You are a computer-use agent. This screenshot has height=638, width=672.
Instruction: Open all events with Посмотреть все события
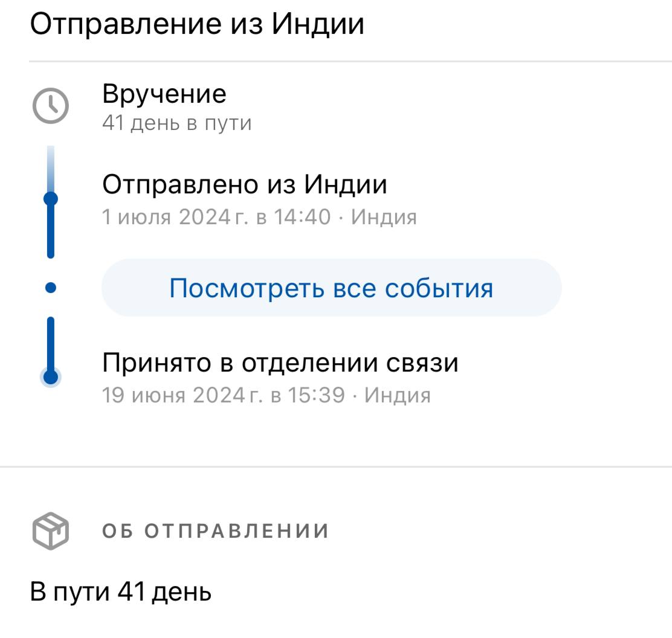(x=331, y=288)
